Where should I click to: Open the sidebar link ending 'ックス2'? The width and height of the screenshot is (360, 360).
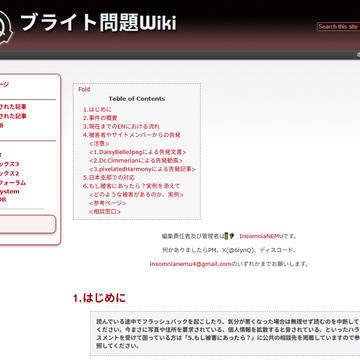(x=9, y=173)
